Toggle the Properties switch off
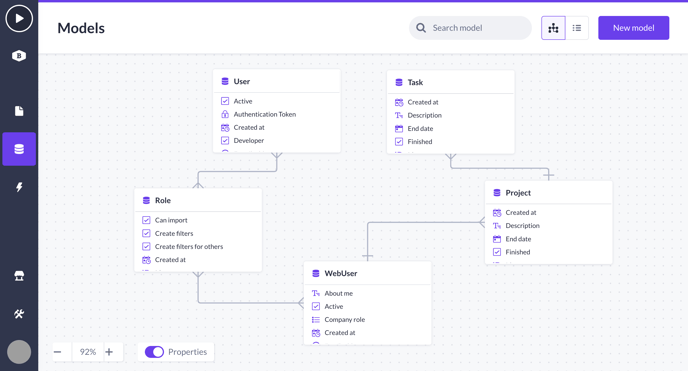The image size is (688, 371). tap(154, 352)
